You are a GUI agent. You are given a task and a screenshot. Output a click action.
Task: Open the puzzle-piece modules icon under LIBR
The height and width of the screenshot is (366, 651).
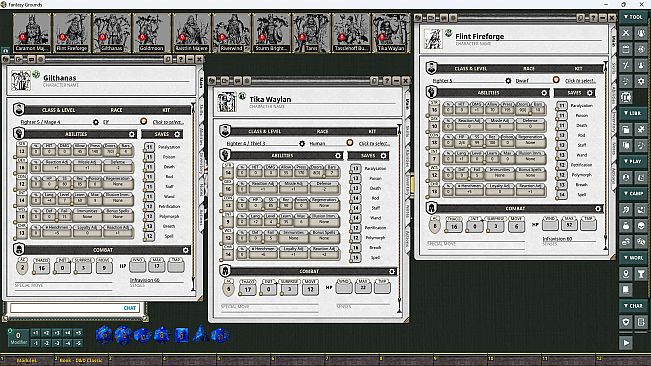(641, 129)
